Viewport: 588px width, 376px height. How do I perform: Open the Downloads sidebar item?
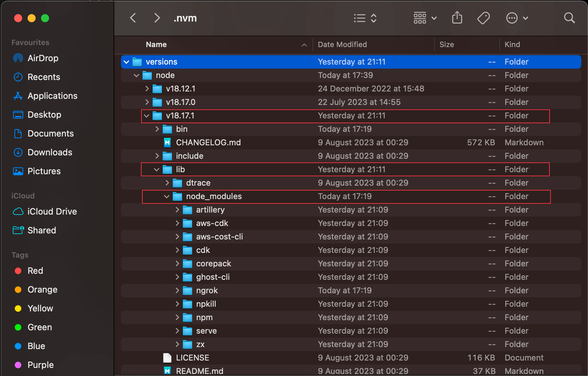[50, 152]
